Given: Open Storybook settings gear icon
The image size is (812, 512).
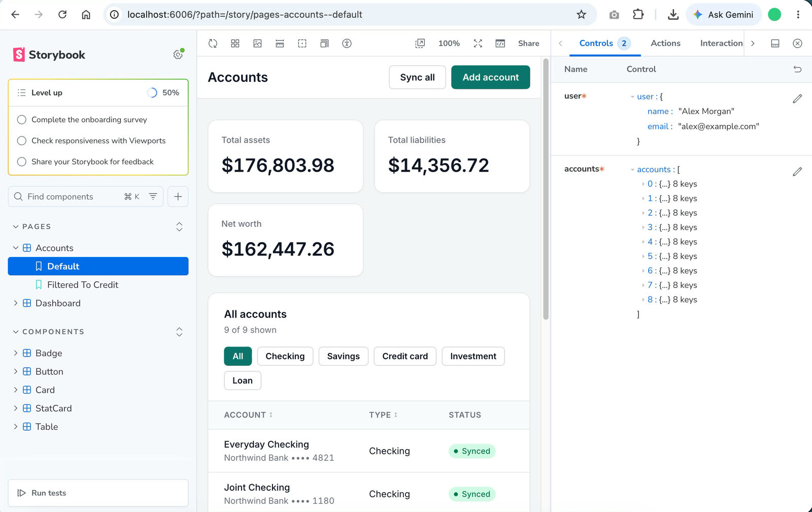Looking at the screenshot, I should pyautogui.click(x=178, y=54).
